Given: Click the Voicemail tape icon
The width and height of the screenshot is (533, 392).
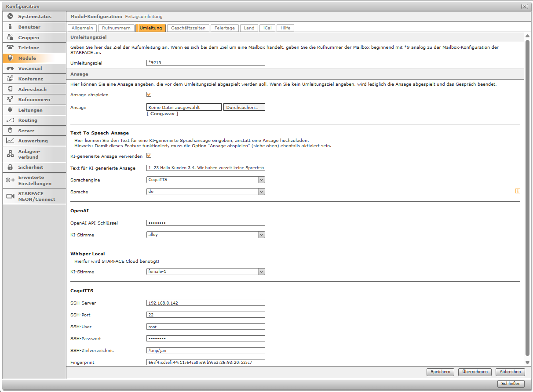Looking at the screenshot, I should pyautogui.click(x=10, y=69).
